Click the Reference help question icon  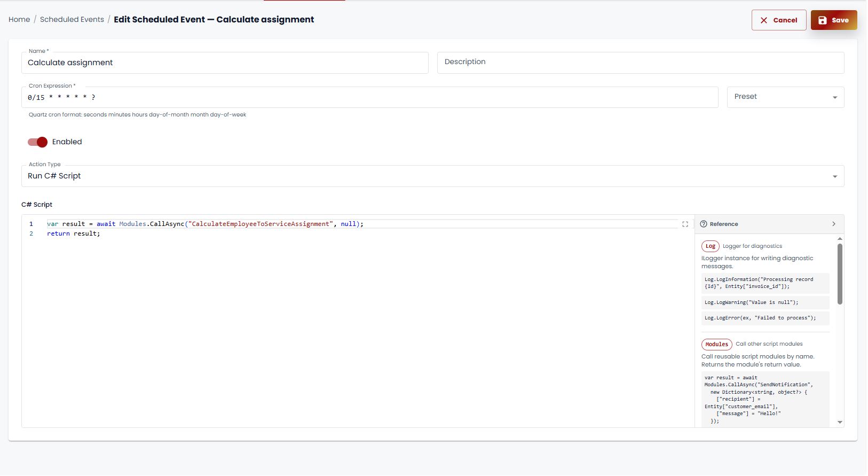click(x=704, y=224)
